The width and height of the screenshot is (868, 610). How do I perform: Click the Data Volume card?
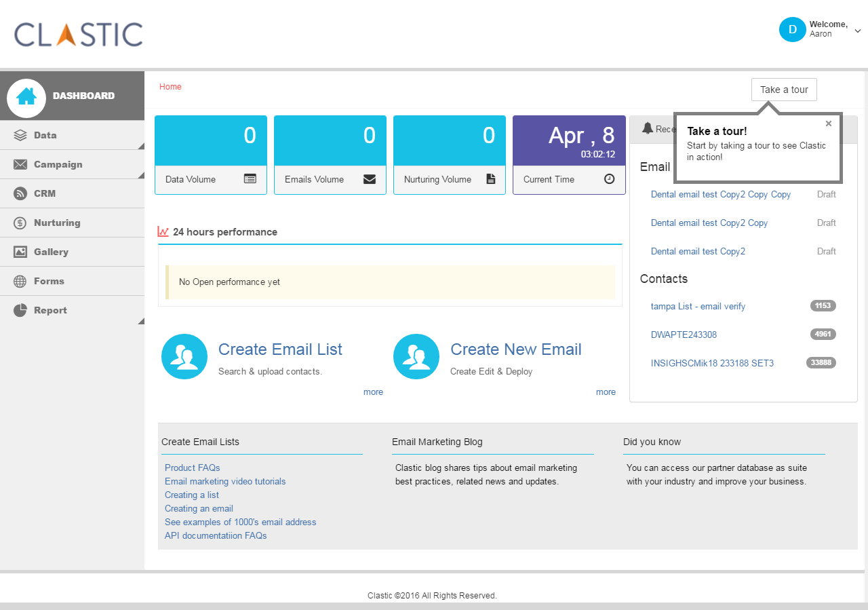[211, 155]
